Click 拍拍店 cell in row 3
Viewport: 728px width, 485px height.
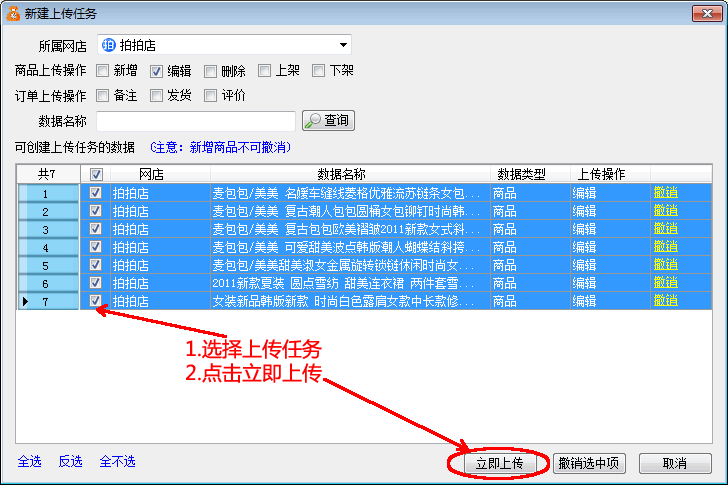[160, 229]
